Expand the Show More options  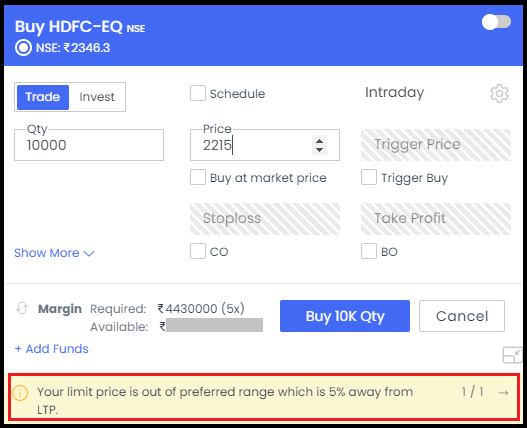54,253
